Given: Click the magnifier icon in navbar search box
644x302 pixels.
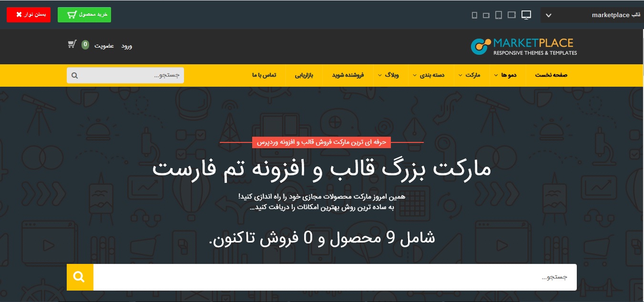Looking at the screenshot, I should (74, 75).
